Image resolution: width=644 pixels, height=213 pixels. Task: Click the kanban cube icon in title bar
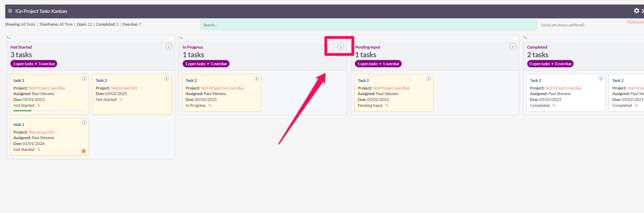pos(10,11)
